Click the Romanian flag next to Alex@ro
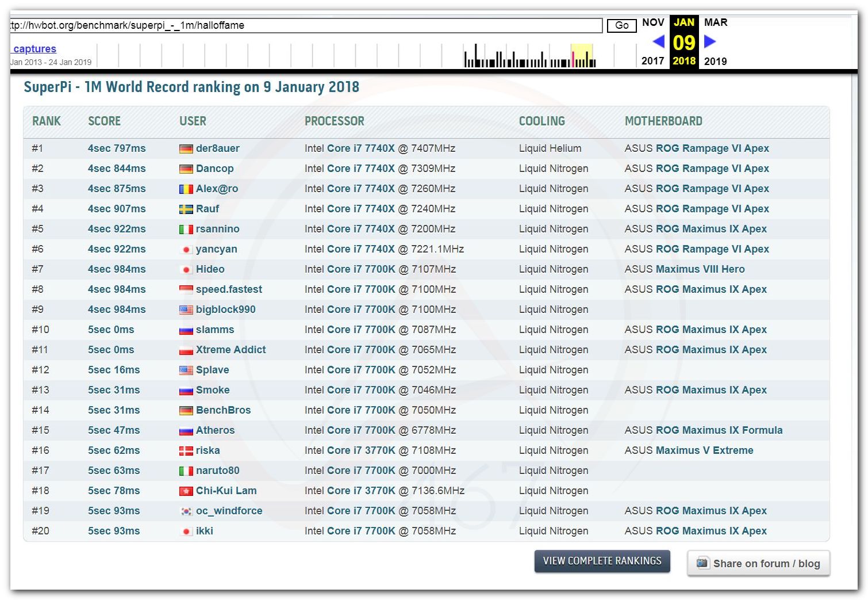 point(186,189)
